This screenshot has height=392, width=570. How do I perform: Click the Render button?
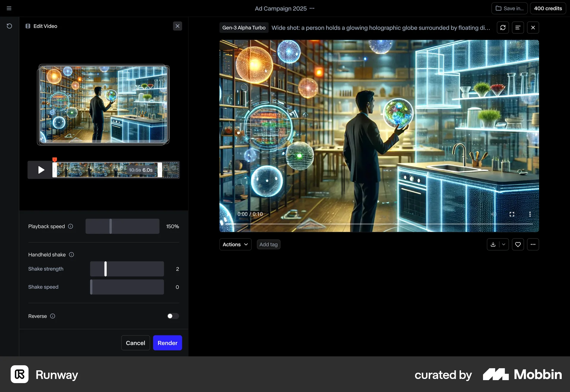click(x=167, y=342)
